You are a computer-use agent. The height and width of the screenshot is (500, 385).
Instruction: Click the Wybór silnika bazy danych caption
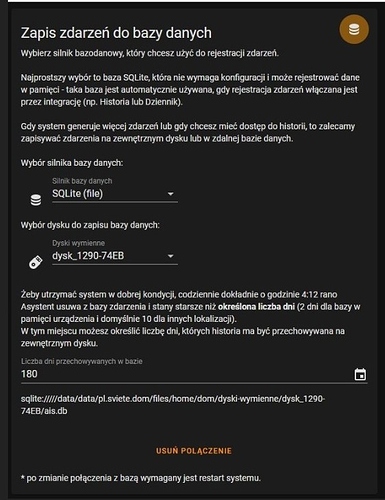tap(72, 163)
